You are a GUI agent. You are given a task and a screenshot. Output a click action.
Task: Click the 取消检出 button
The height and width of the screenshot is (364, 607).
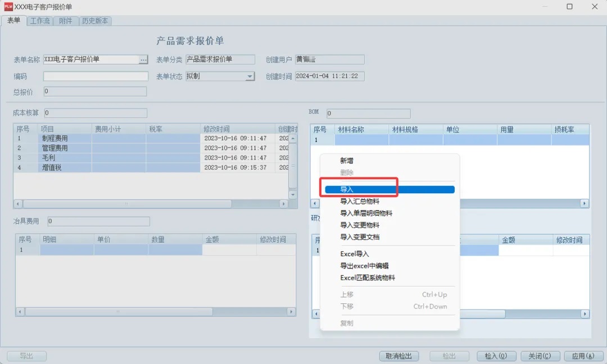(398, 356)
